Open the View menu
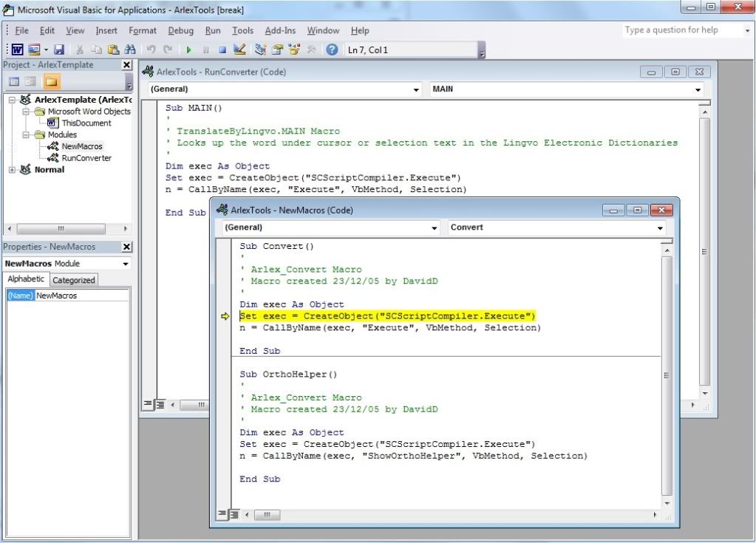Image resolution: width=756 pixels, height=543 pixels. 75,30
